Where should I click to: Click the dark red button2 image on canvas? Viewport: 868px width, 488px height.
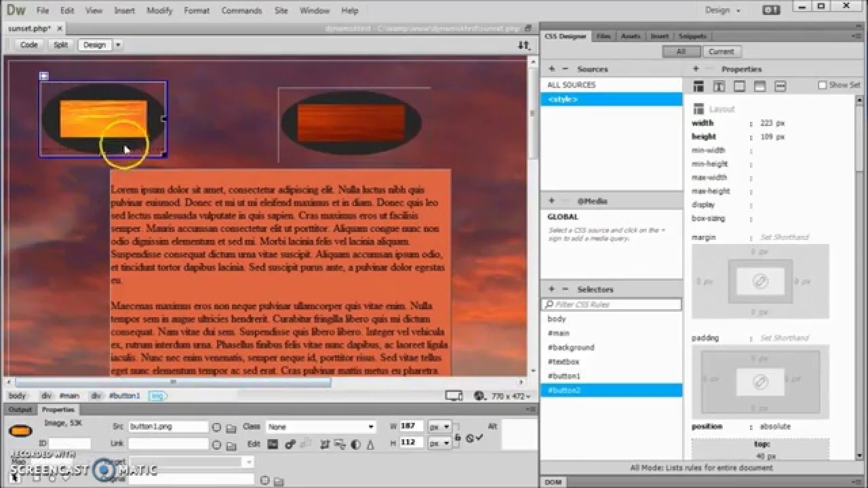(x=351, y=123)
